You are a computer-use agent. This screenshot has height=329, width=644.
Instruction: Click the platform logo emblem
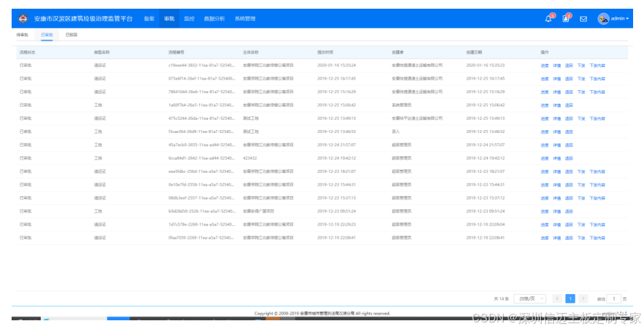(23, 19)
